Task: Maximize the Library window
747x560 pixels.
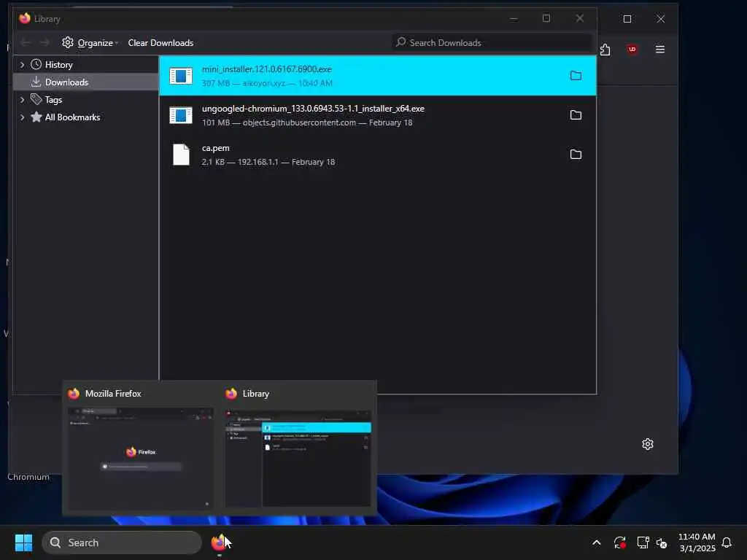Action: point(546,18)
